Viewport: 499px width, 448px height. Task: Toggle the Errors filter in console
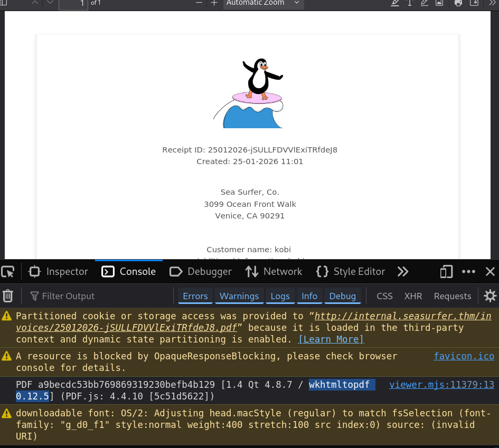(195, 296)
